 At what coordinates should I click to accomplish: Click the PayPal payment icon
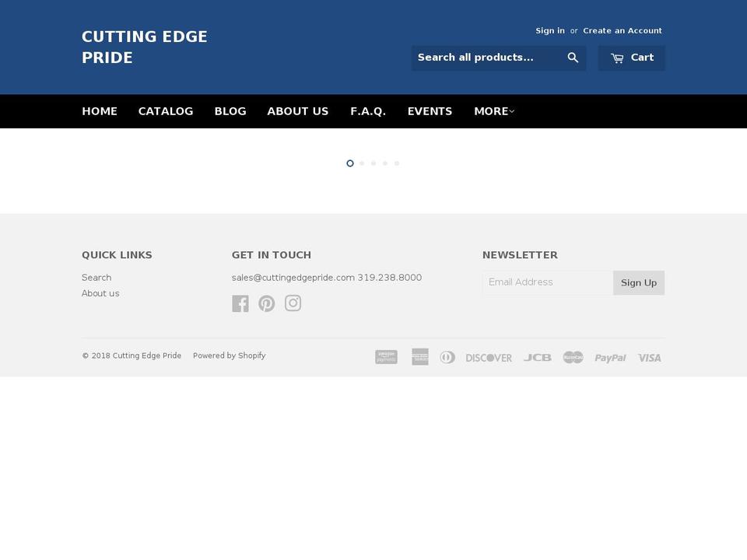tap(610, 358)
